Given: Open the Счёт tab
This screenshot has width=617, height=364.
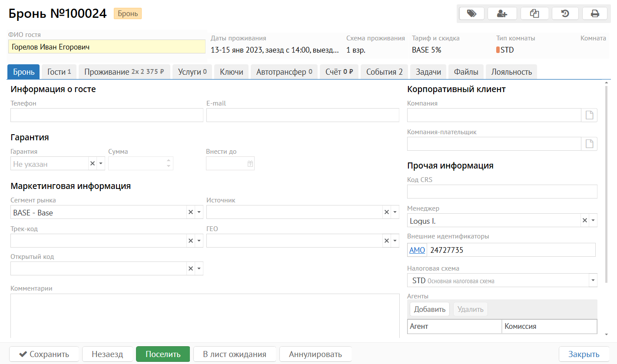Looking at the screenshot, I should (339, 72).
